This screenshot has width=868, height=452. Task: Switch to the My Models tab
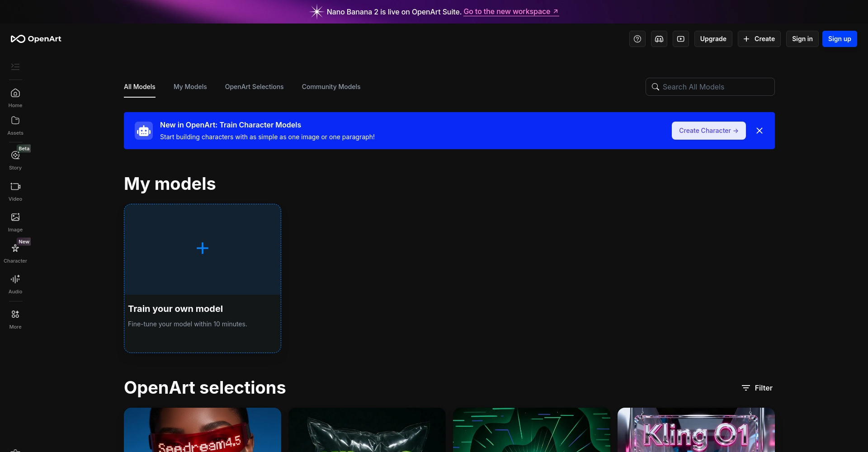coord(190,87)
